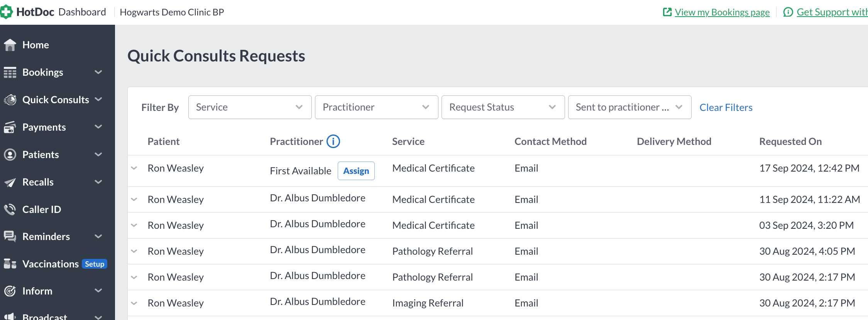This screenshot has height=320, width=868.
Task: Click the Assign button for First Available
Action: tap(356, 171)
